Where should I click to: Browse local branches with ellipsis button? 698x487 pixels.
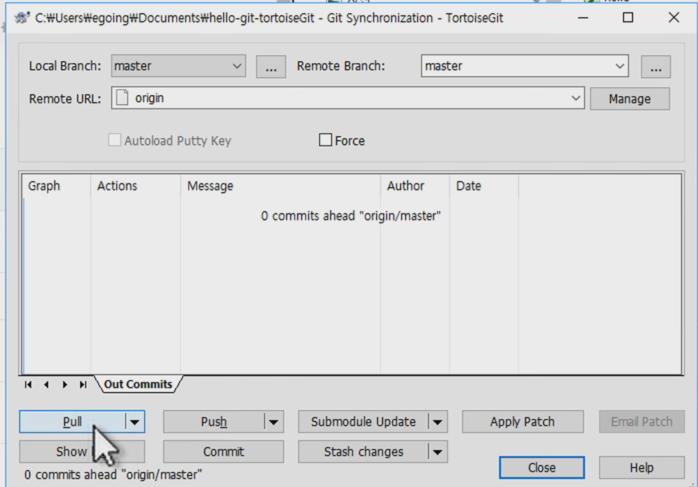point(271,67)
